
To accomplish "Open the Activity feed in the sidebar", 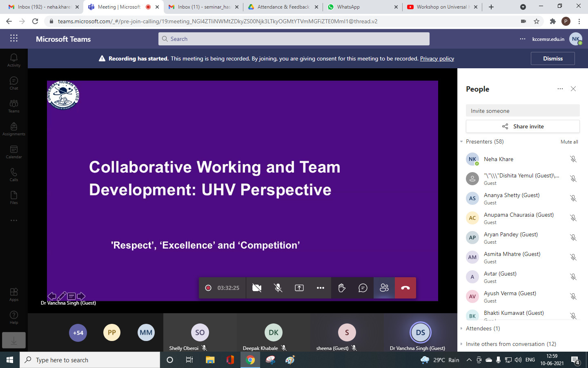I will [14, 60].
